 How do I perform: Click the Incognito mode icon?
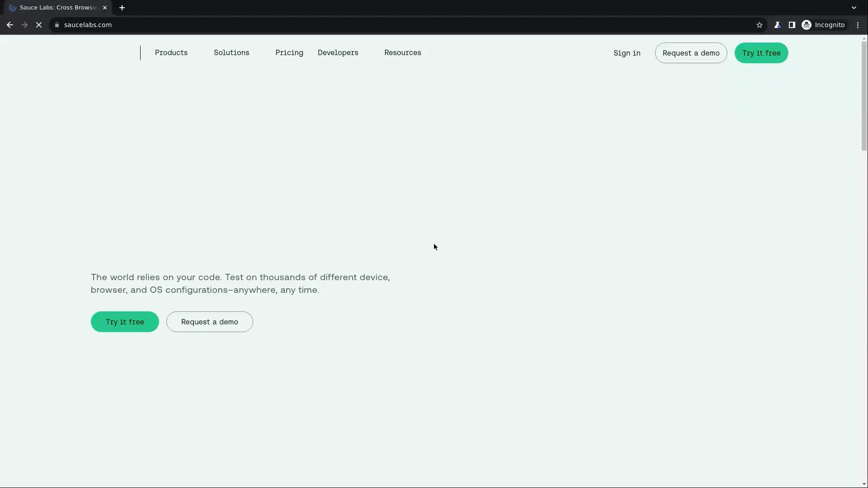click(x=807, y=24)
